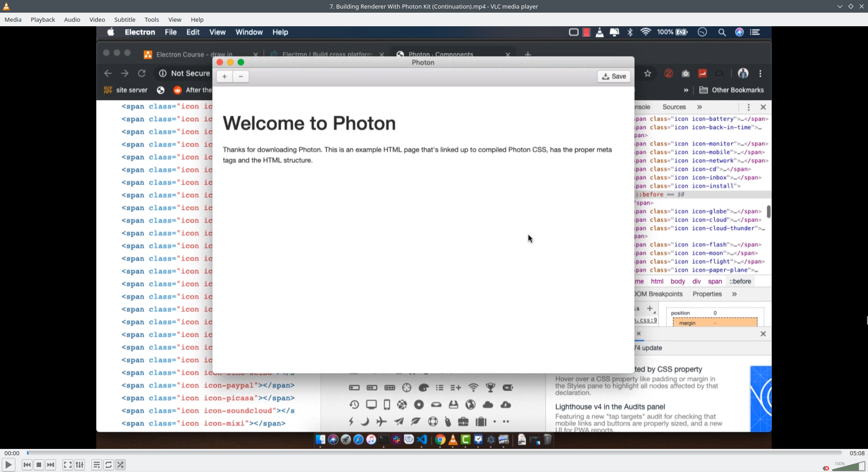The image size is (868, 472).
Task: Click the Visual Studio Code dock icon
Action: pyautogui.click(x=422, y=439)
